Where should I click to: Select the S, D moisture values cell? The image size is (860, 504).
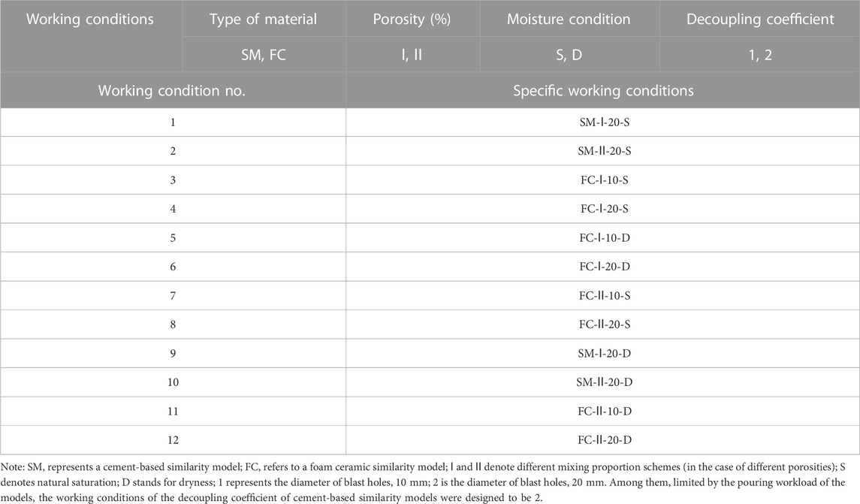point(569,55)
